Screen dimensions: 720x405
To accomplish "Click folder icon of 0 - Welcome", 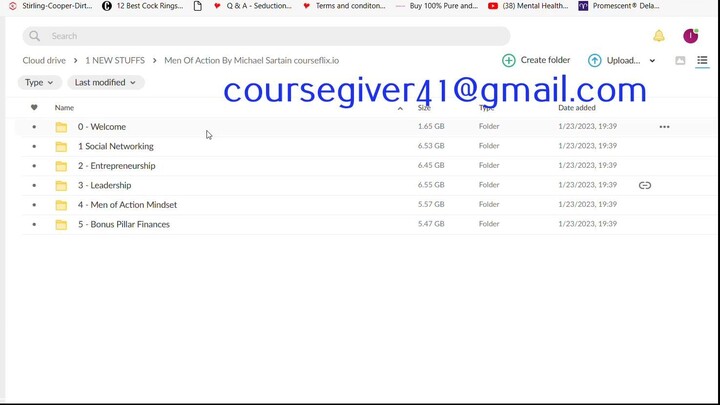I will [x=61, y=127].
